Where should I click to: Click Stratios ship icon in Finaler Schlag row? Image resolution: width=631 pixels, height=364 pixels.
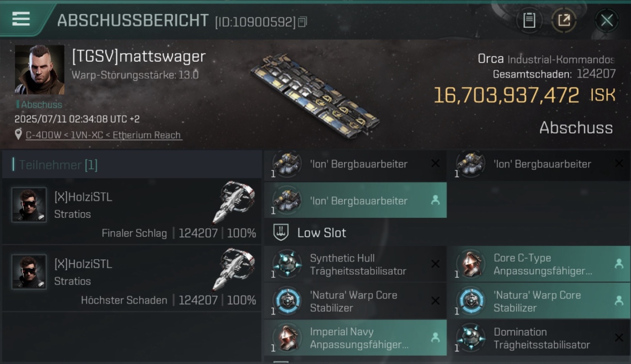coord(234,202)
